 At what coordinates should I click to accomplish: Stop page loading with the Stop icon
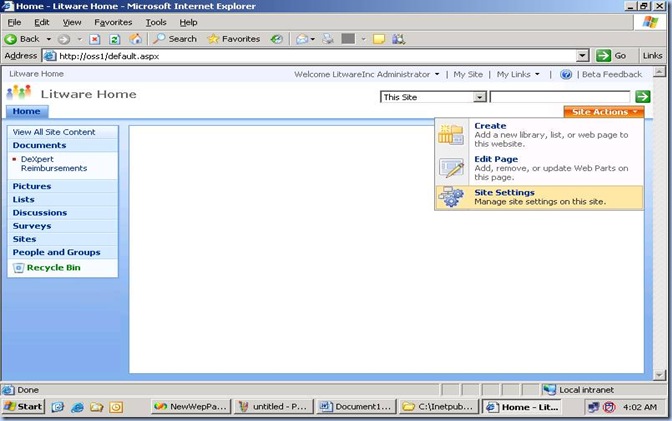[x=95, y=39]
